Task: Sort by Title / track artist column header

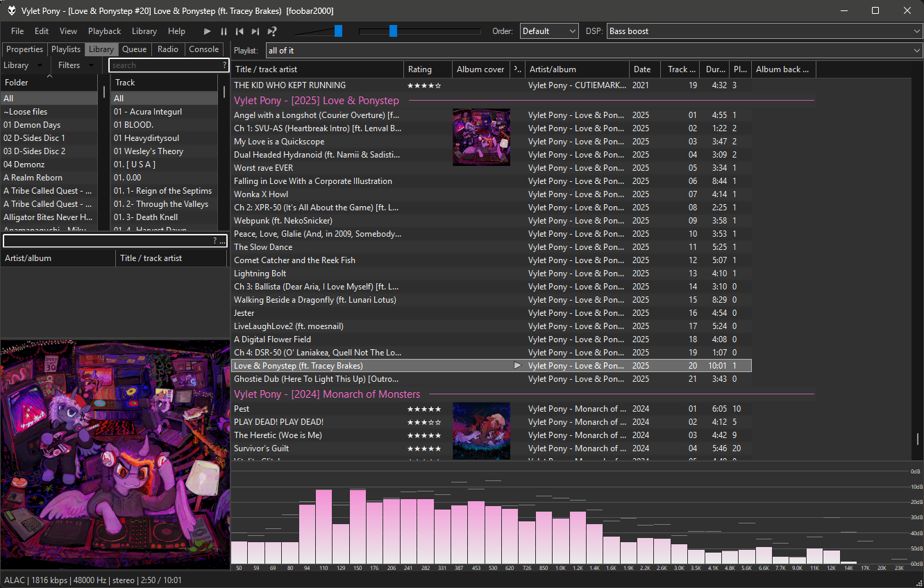Action: point(317,69)
